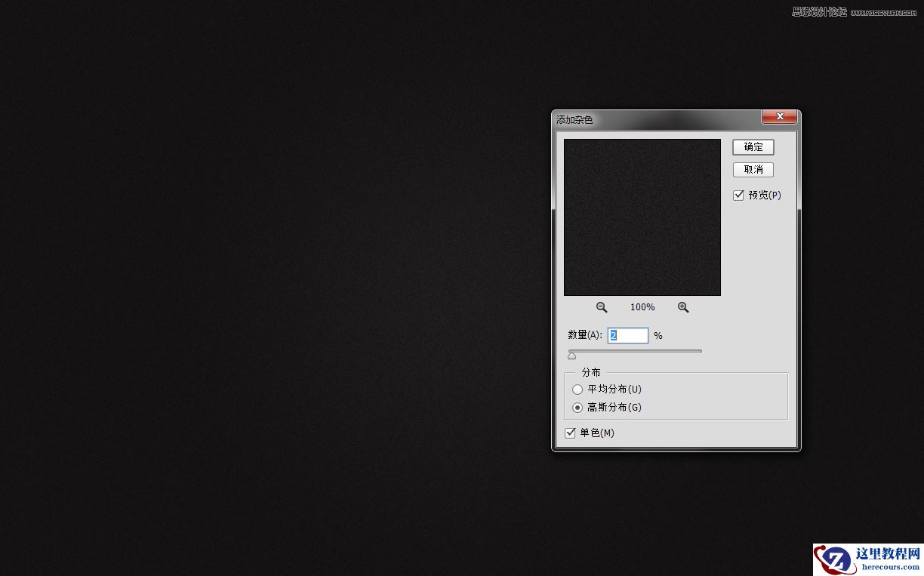Image resolution: width=924 pixels, height=576 pixels.
Task: Zoom in on the noise preview
Action: pyautogui.click(x=683, y=307)
